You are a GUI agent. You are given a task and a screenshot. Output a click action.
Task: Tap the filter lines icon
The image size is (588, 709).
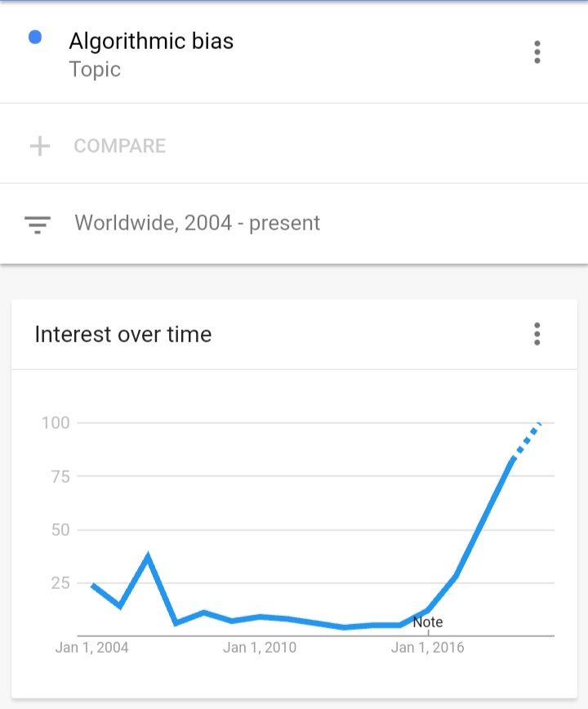pos(38,224)
